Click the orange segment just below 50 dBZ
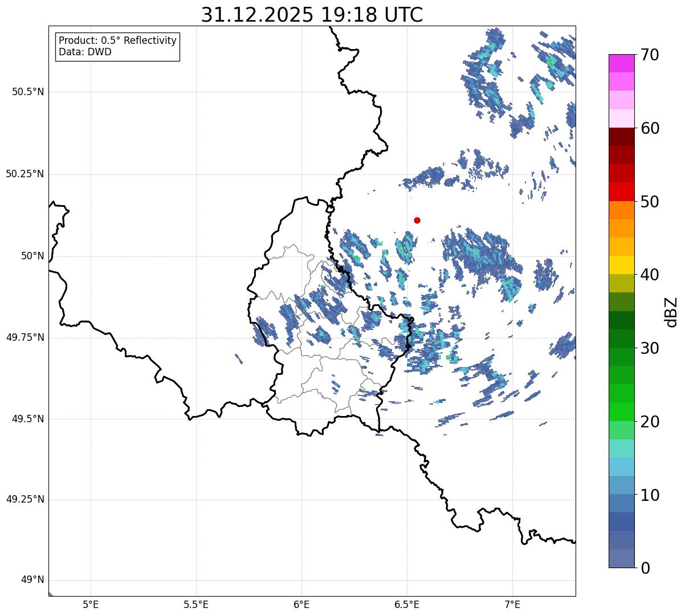Screen dimensions: 685x616 pos(622,210)
